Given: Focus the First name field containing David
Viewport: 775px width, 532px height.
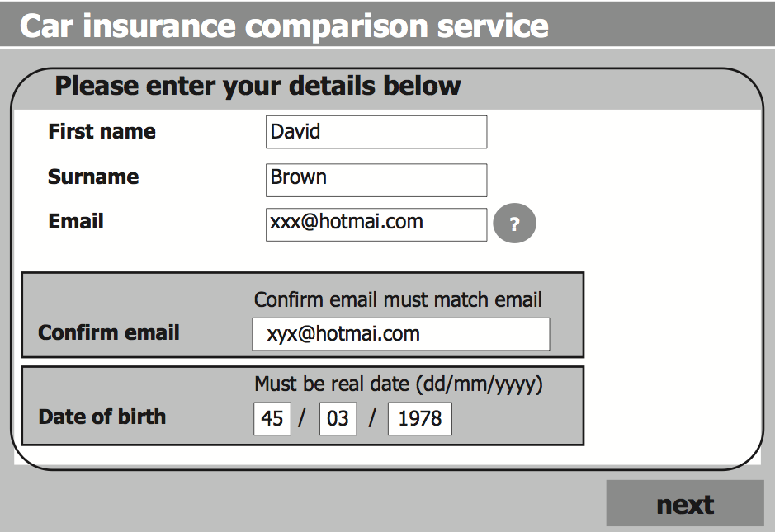Looking at the screenshot, I should point(376,132).
